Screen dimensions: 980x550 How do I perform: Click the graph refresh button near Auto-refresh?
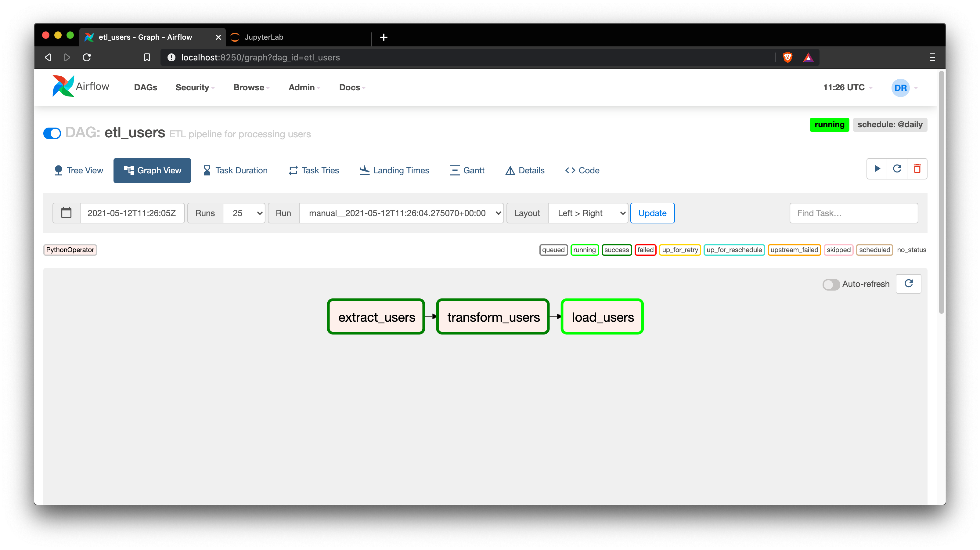pyautogui.click(x=909, y=284)
